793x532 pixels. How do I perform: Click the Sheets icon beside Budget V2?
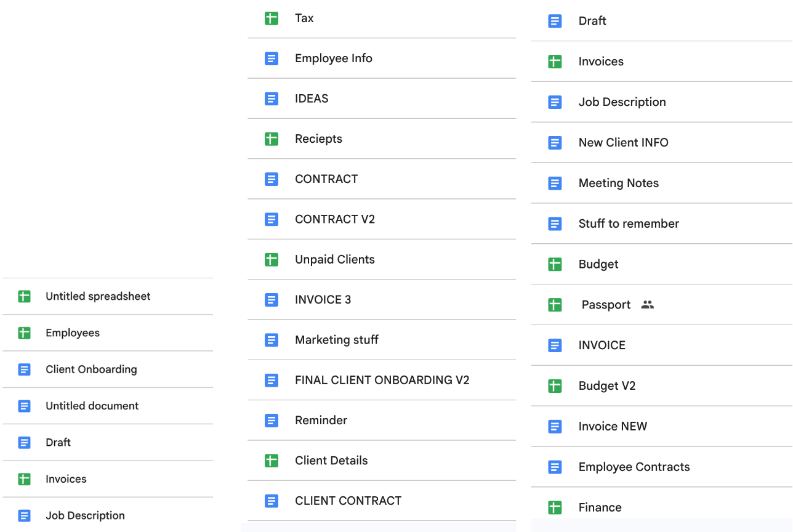coord(555,386)
